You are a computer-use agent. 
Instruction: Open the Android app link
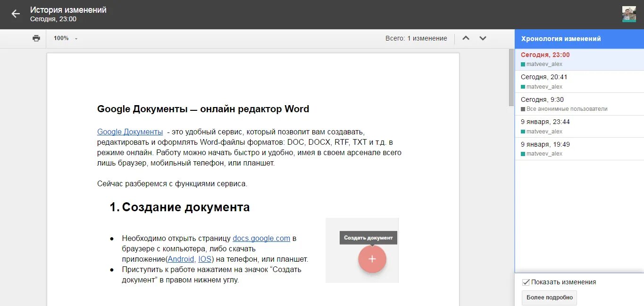pyautogui.click(x=181, y=259)
